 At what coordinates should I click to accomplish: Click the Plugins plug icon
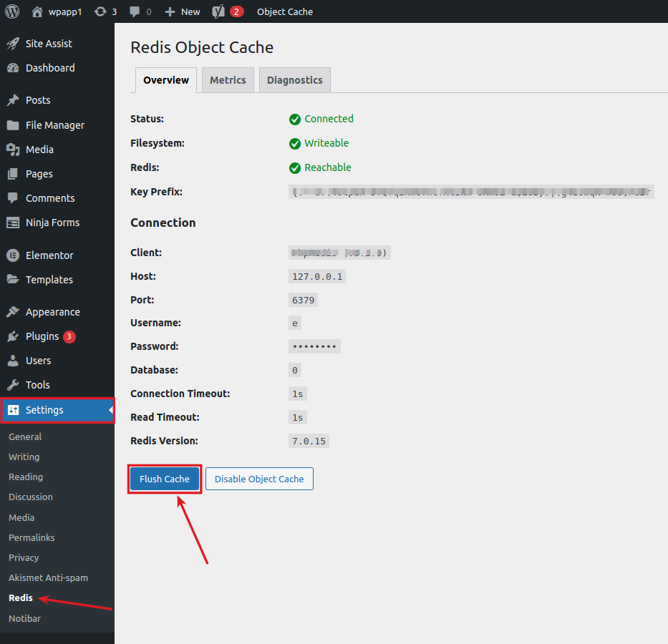(x=13, y=336)
